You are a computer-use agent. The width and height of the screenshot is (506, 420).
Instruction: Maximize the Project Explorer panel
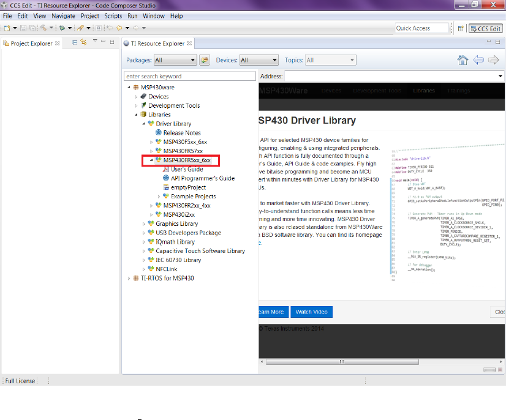click(112, 42)
